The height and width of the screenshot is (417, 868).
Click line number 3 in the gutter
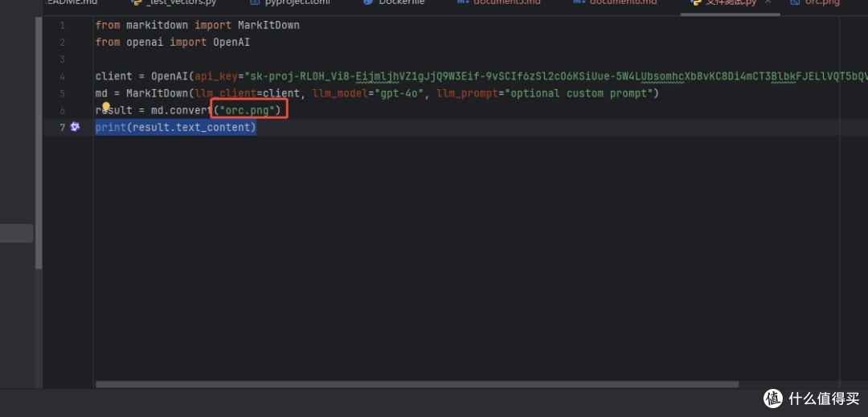(x=62, y=59)
